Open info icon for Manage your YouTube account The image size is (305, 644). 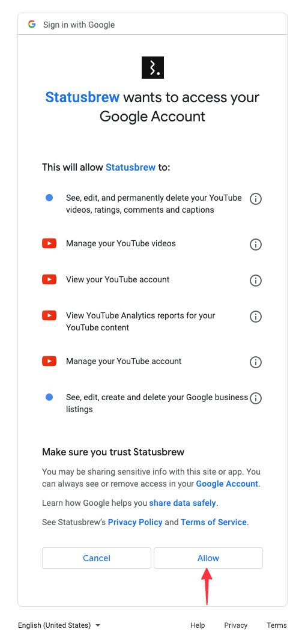click(x=256, y=362)
